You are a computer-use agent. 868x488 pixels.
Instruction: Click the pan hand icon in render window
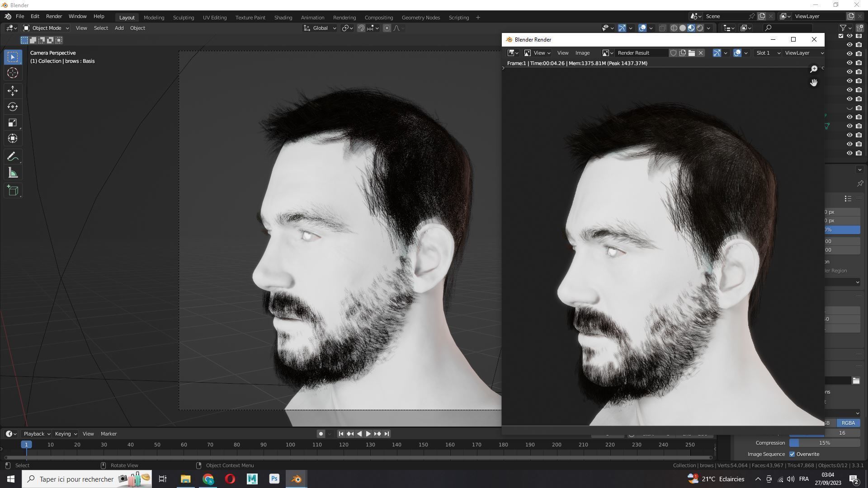814,83
